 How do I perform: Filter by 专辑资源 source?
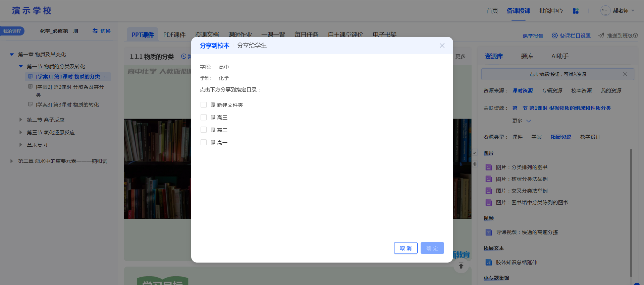[x=552, y=91]
